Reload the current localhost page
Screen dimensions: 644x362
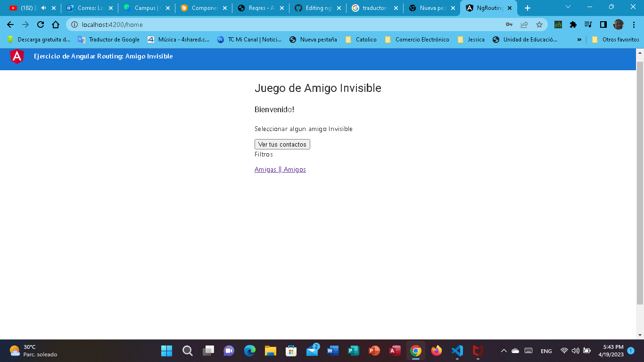click(x=41, y=25)
